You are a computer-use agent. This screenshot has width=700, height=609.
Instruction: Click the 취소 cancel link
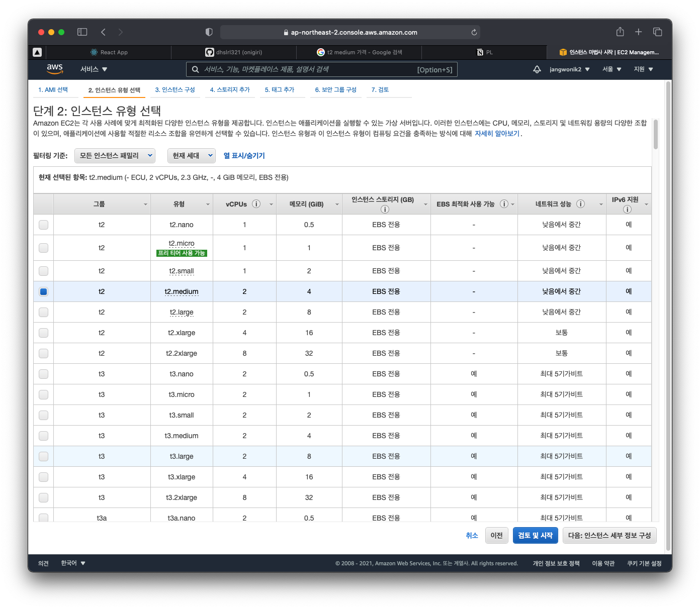472,536
